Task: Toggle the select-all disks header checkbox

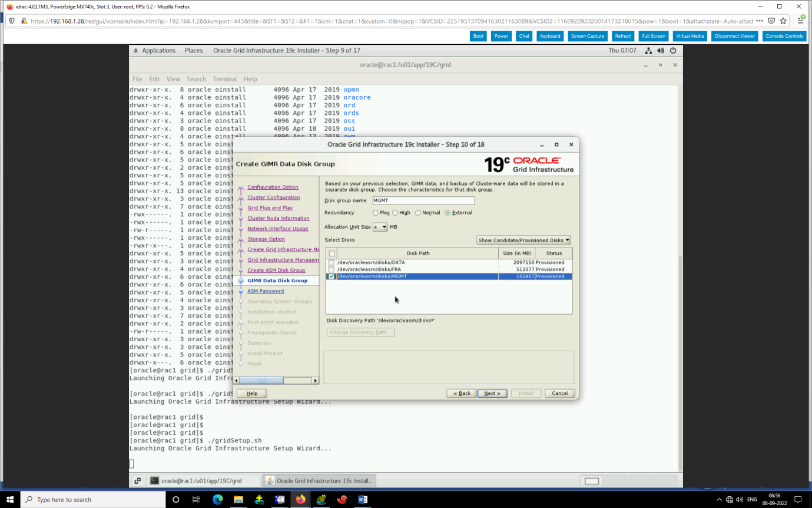Action: point(332,253)
